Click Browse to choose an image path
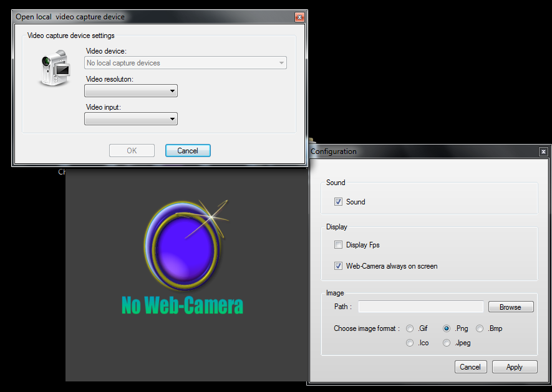Screen dimensions: 552x392 point(510,307)
